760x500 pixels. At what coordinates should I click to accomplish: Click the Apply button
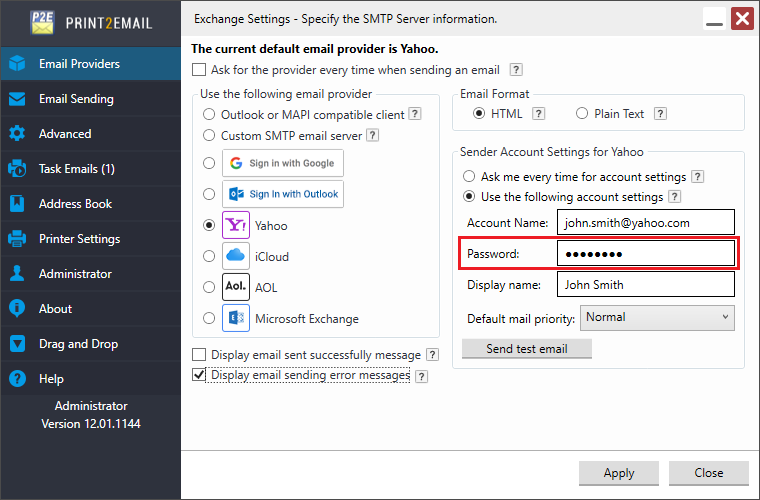(x=619, y=473)
